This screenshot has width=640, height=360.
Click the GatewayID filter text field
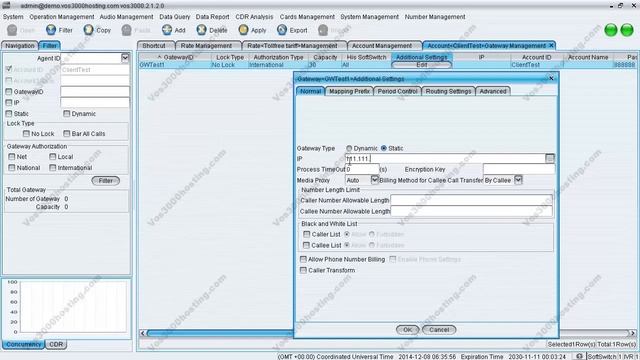pos(95,91)
